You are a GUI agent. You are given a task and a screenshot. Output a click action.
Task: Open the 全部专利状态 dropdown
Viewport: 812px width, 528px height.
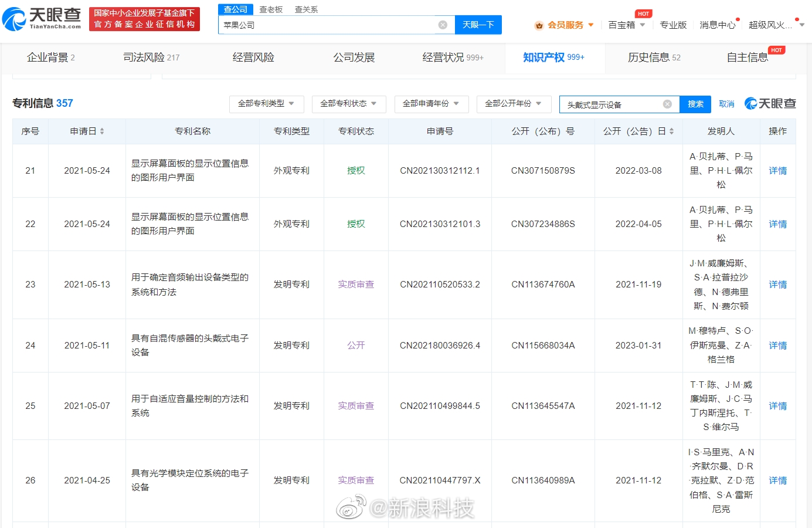pos(349,104)
